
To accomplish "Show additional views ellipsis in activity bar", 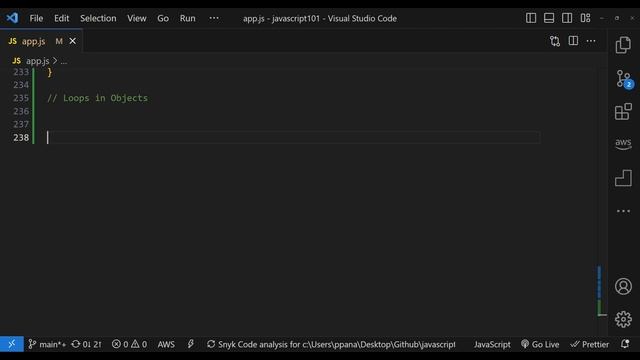I will (623, 211).
